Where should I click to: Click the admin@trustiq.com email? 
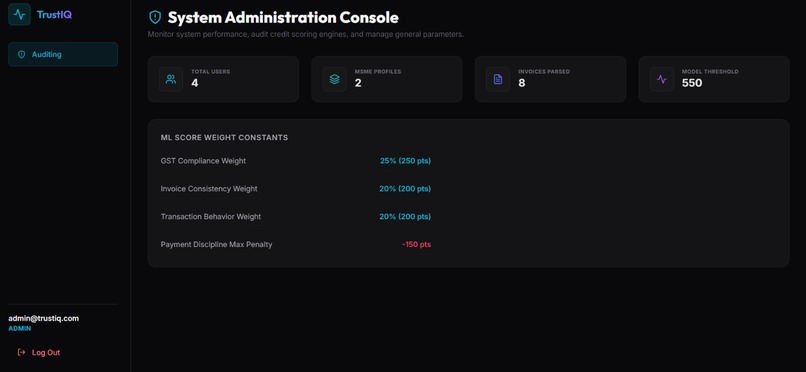click(x=44, y=319)
